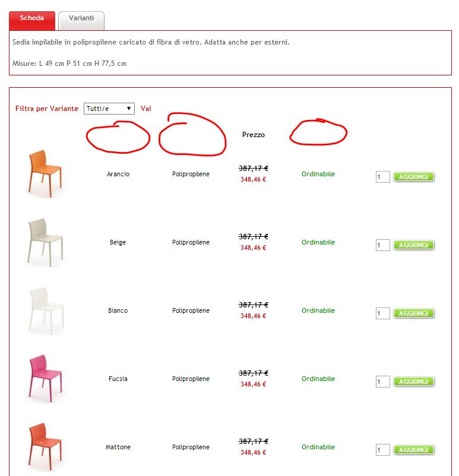Switch to the Varianti tab
The image size is (459, 476).
(81, 18)
